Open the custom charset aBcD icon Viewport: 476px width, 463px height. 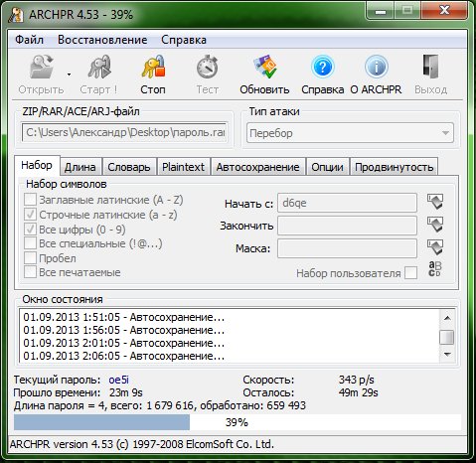tap(435, 269)
